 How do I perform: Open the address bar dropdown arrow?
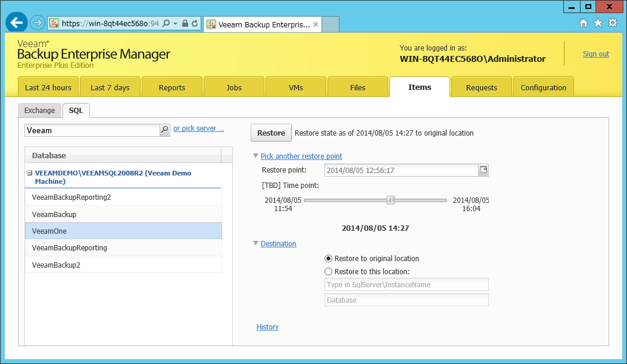click(x=175, y=24)
